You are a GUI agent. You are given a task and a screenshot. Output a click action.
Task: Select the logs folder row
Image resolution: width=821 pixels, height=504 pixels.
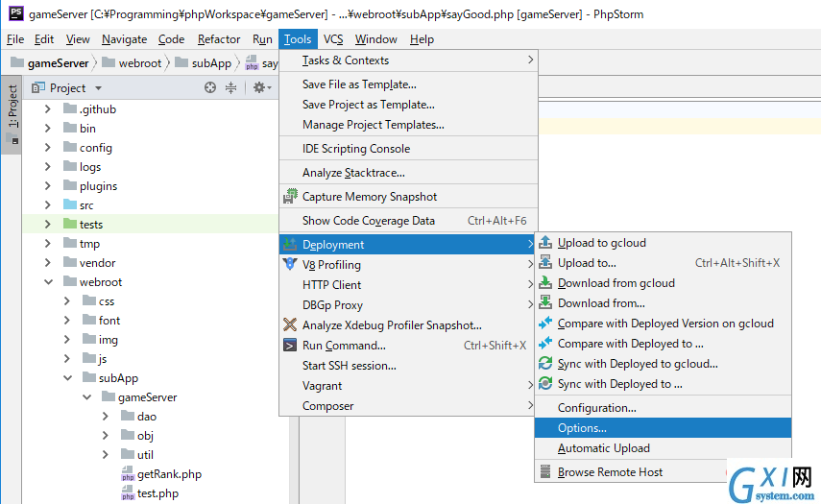click(151, 166)
